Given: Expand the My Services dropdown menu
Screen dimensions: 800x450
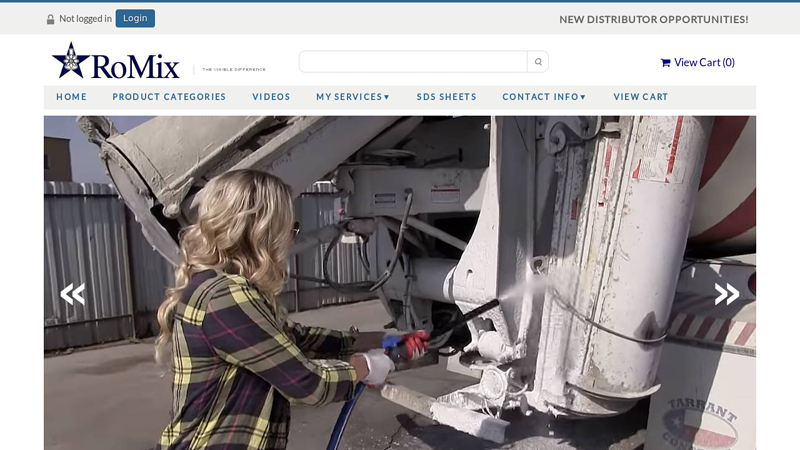Looking at the screenshot, I should pyautogui.click(x=353, y=97).
